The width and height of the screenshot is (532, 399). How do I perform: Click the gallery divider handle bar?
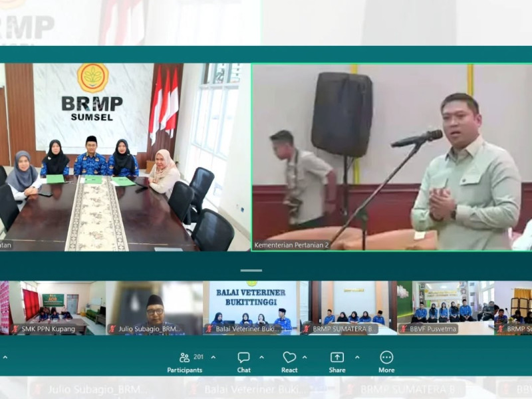click(x=251, y=271)
